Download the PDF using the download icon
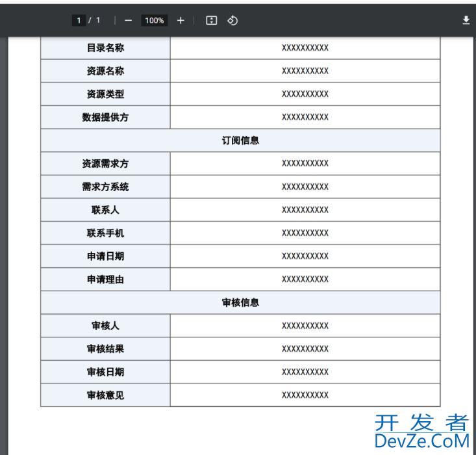Image resolution: width=476 pixels, height=455 pixels. [466, 20]
